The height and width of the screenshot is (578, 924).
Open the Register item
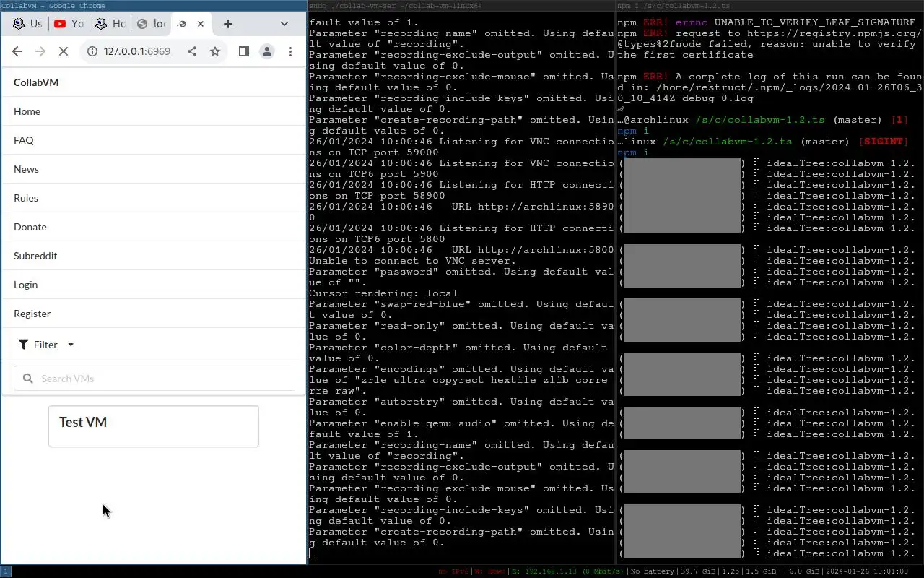(154, 314)
